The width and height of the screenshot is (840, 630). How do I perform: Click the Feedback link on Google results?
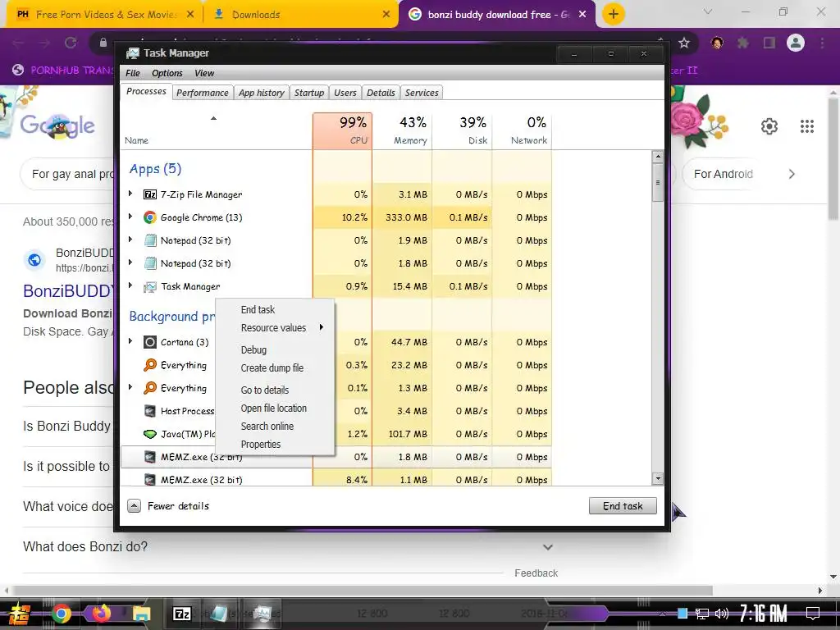click(x=536, y=573)
